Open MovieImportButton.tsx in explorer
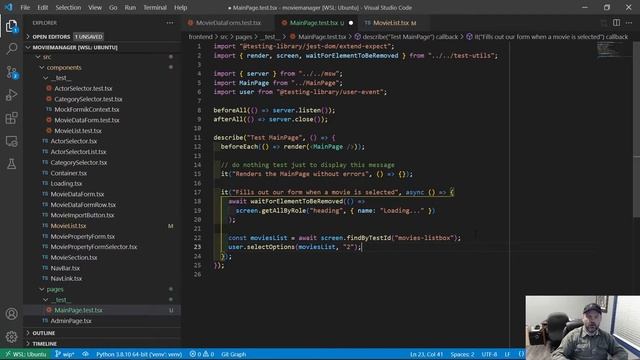 (82, 216)
